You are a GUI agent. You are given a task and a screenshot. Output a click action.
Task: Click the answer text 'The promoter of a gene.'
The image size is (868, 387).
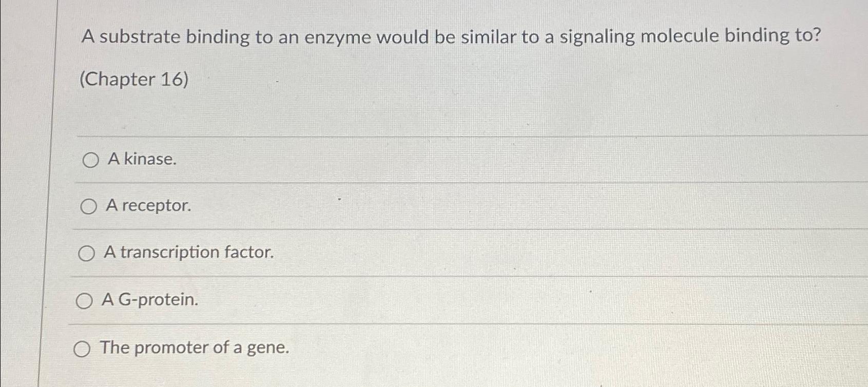(195, 348)
